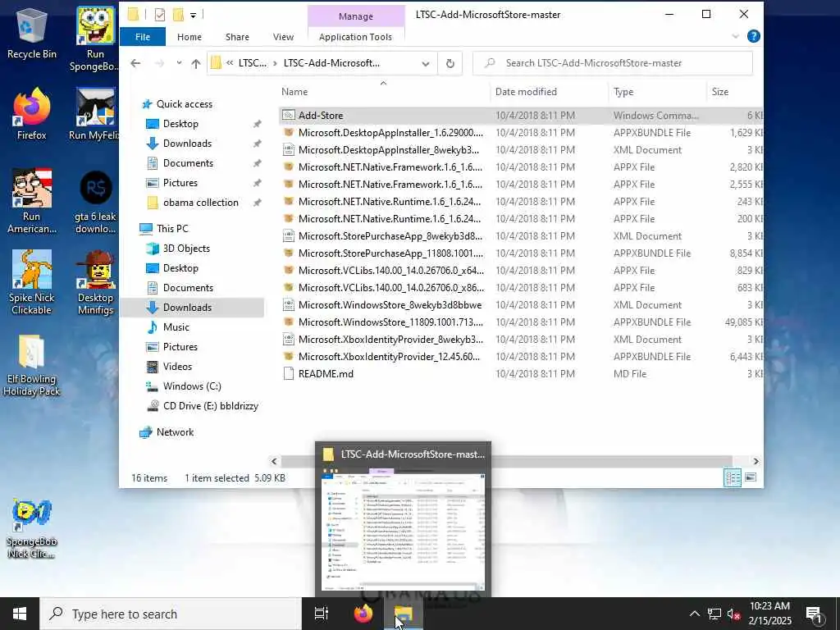
Task: Open Recent locations dropdown arrow
Action: [178, 63]
